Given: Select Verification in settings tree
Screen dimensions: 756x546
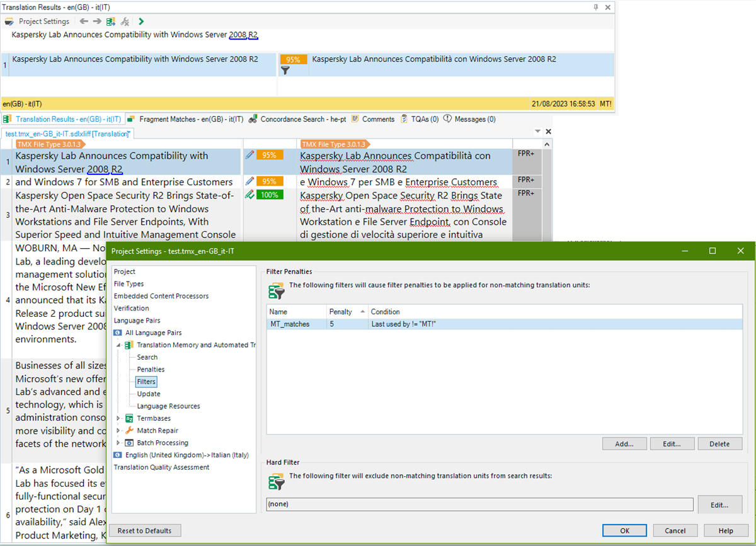Looking at the screenshot, I should [131, 308].
